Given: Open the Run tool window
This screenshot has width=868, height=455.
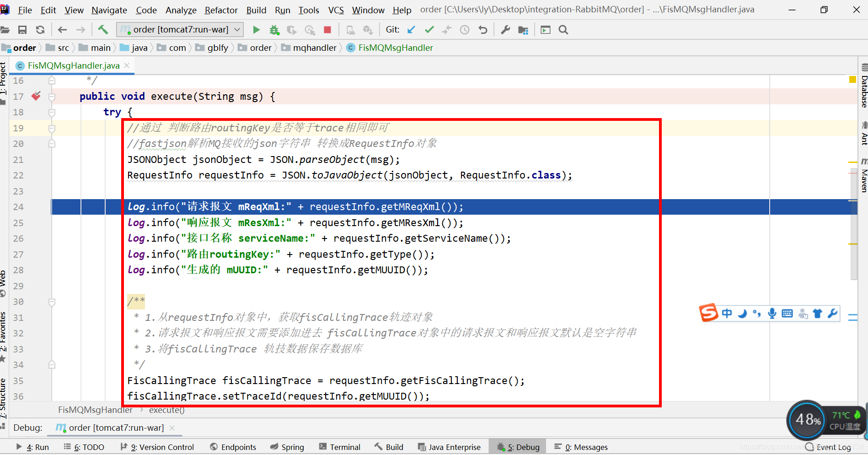Looking at the screenshot, I should 33,447.
